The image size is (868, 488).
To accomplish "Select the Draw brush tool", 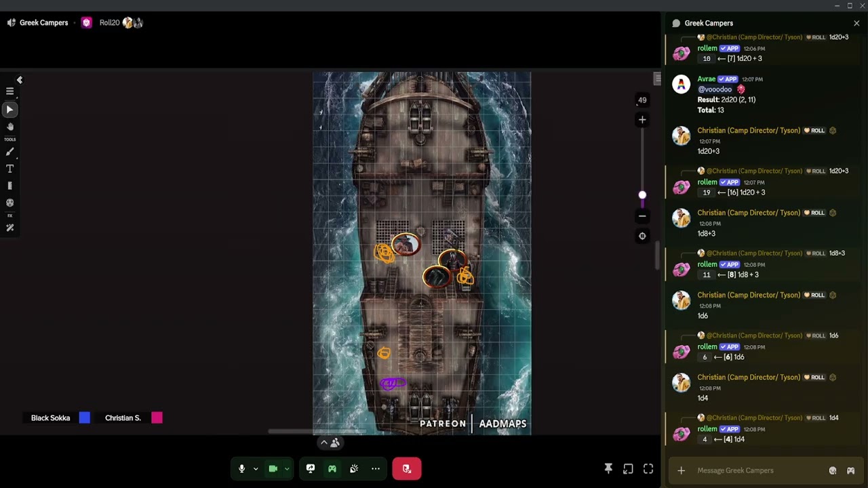I will [9, 152].
